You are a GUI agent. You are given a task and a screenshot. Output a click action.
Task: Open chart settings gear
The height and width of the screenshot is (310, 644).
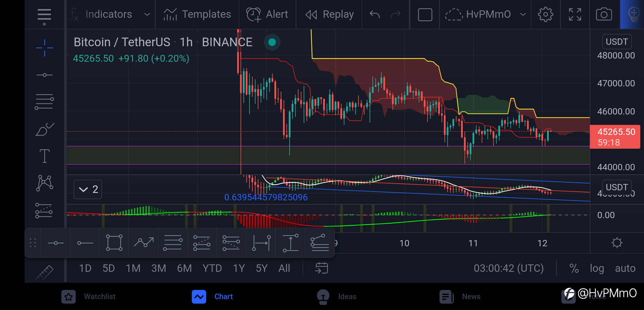545,14
